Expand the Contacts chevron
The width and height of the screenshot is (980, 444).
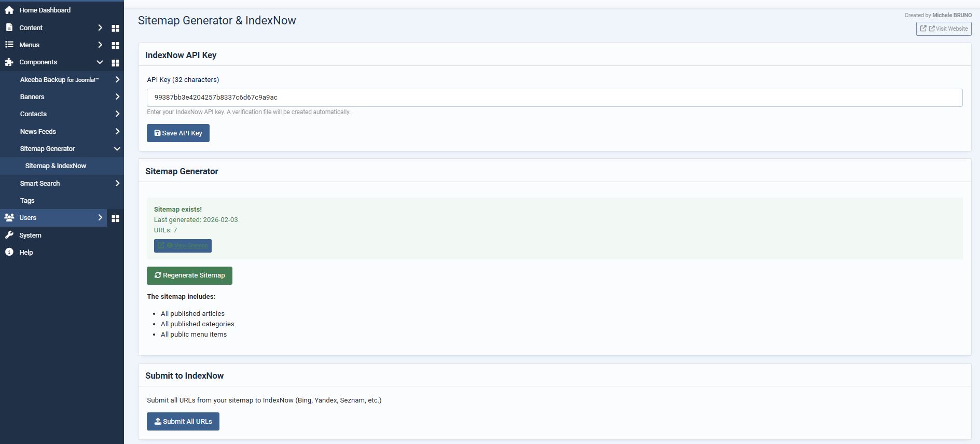click(117, 114)
